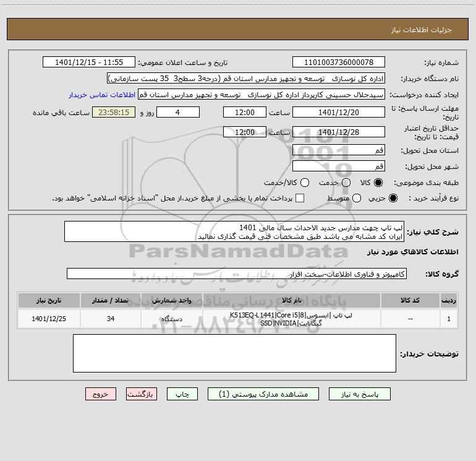
Task: Click the کد کالا column header
Action: (x=410, y=300)
